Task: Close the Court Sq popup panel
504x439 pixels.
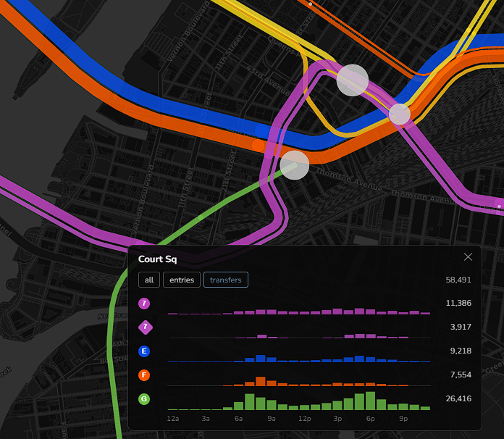Action: tap(468, 256)
